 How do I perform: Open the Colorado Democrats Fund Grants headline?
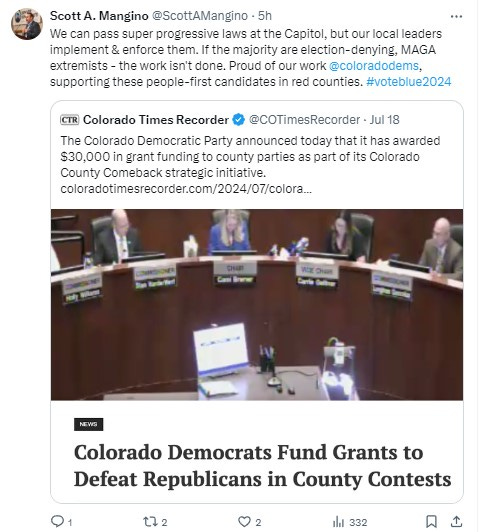pos(263,466)
